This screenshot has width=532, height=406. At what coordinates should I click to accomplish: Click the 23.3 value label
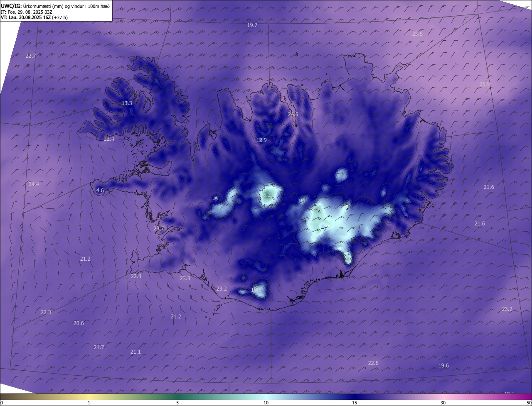click(x=185, y=279)
